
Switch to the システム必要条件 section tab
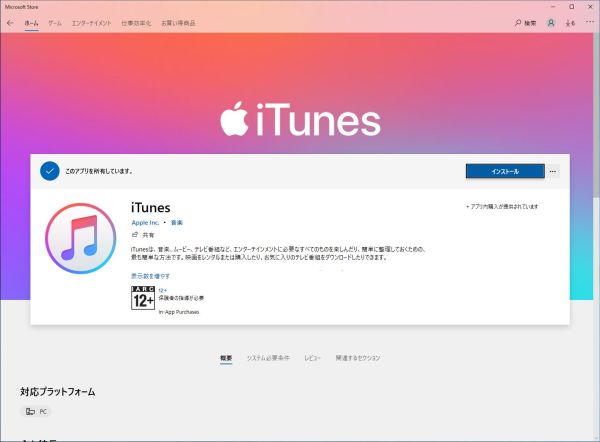click(268, 358)
